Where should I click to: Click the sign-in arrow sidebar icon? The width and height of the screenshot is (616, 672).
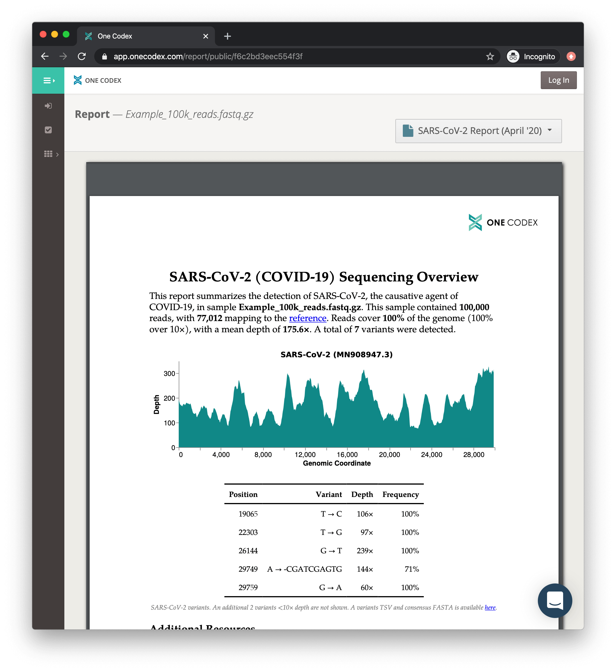pos(48,106)
